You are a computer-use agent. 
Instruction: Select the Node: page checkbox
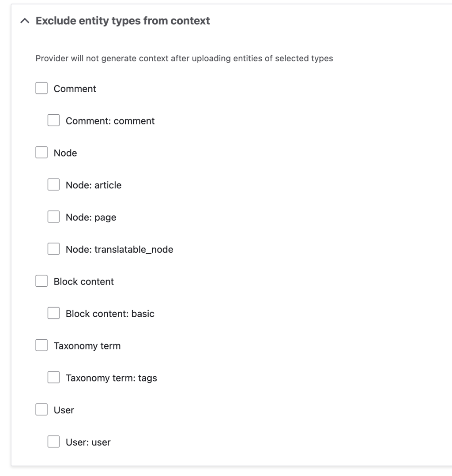53,217
